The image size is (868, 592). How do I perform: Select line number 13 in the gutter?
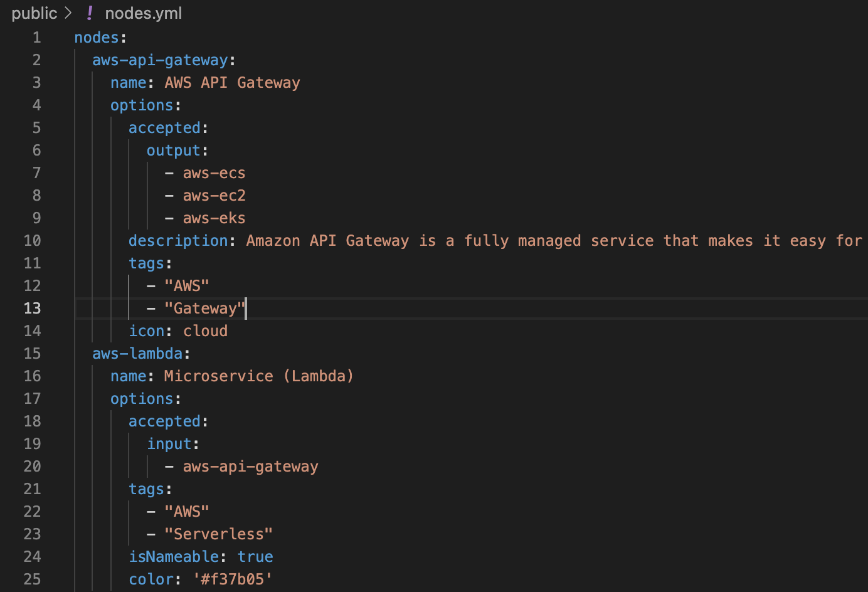[x=32, y=309]
